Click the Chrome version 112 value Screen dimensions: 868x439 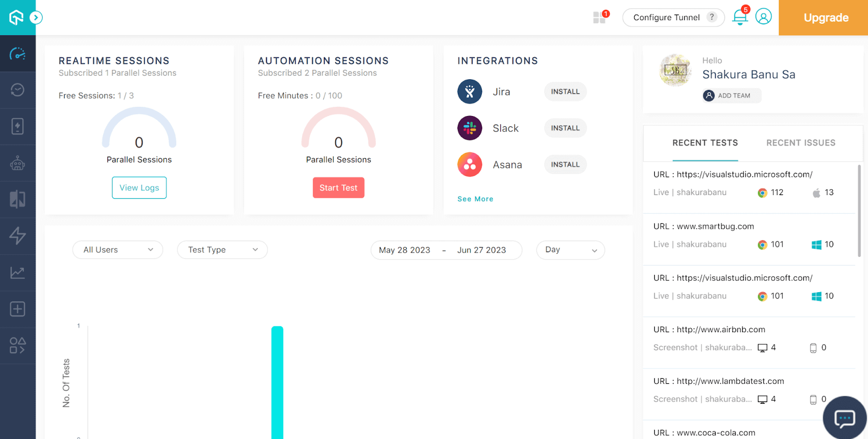click(x=777, y=192)
